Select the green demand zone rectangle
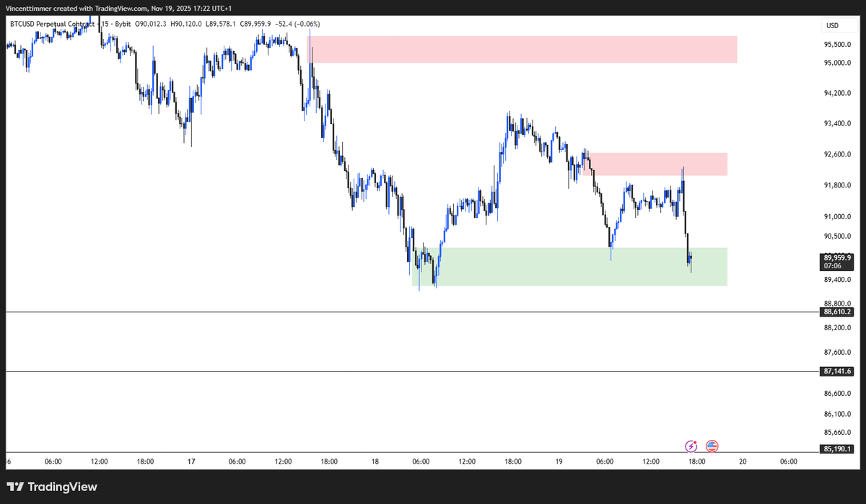This screenshot has width=866, height=504. point(569,267)
